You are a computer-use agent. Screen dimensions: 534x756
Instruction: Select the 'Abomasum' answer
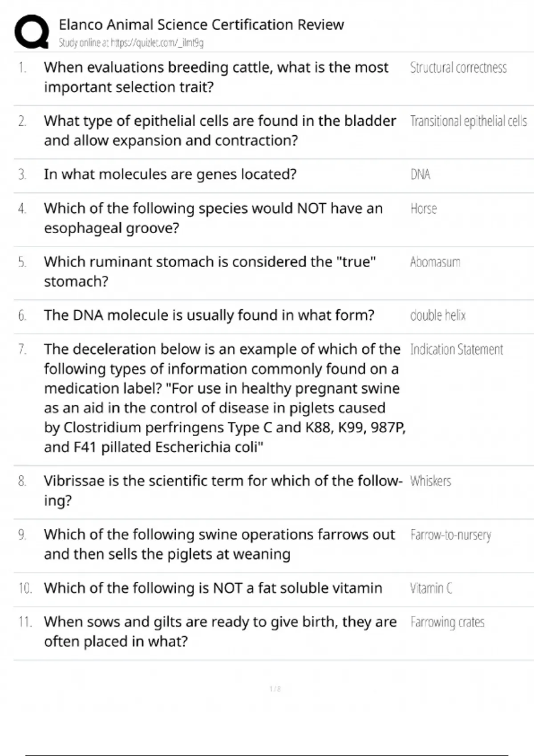coord(435,262)
